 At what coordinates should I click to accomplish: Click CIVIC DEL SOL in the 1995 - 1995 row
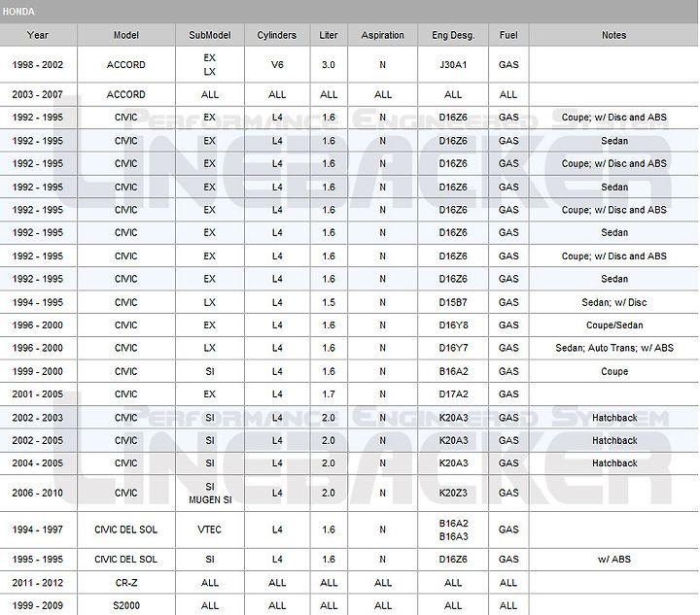(x=126, y=560)
